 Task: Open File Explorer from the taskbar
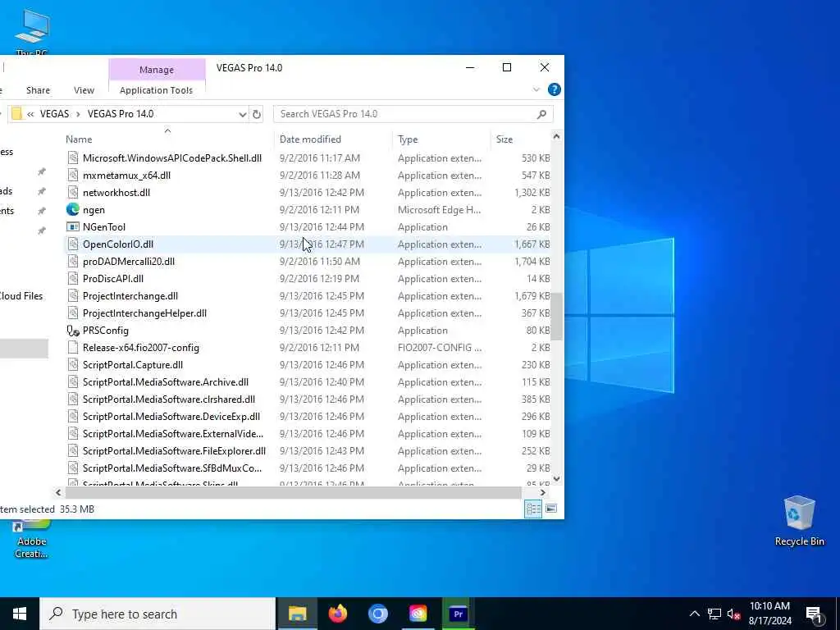tap(297, 614)
